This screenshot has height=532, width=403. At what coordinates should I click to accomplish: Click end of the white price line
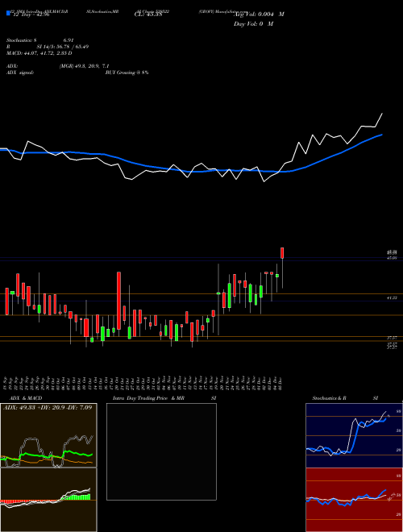tap(382, 114)
